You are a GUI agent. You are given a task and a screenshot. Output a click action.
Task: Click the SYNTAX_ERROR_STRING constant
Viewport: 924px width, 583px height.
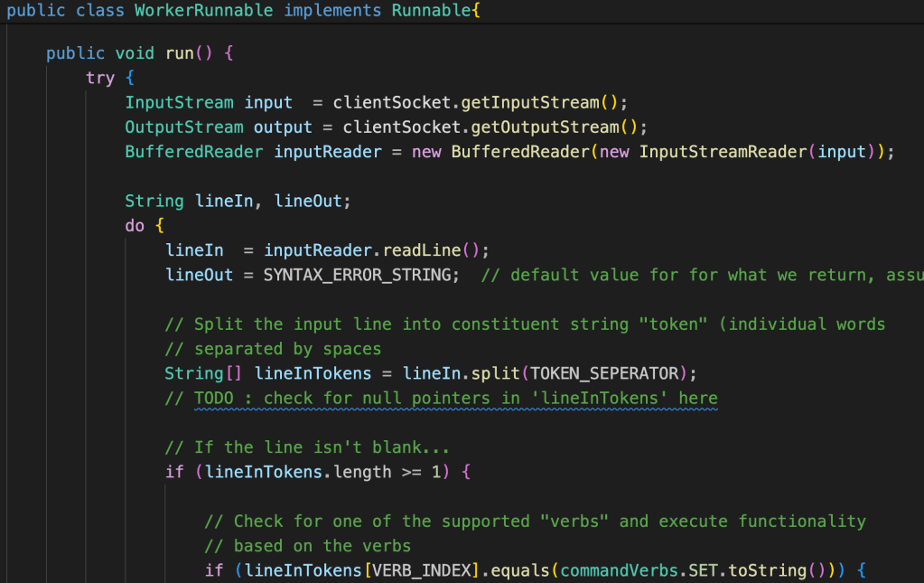point(357,275)
